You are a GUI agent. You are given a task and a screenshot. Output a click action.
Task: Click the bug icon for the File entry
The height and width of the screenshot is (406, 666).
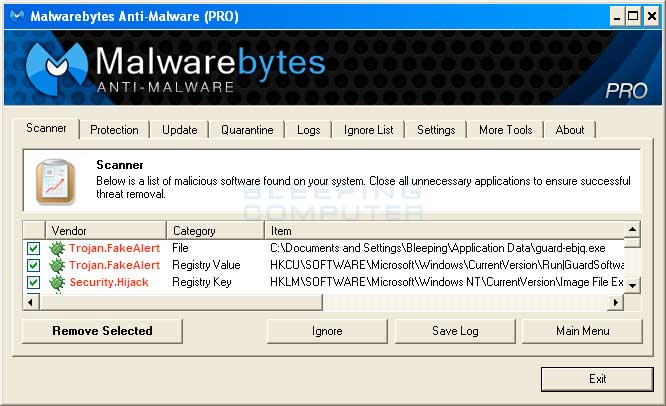point(58,248)
